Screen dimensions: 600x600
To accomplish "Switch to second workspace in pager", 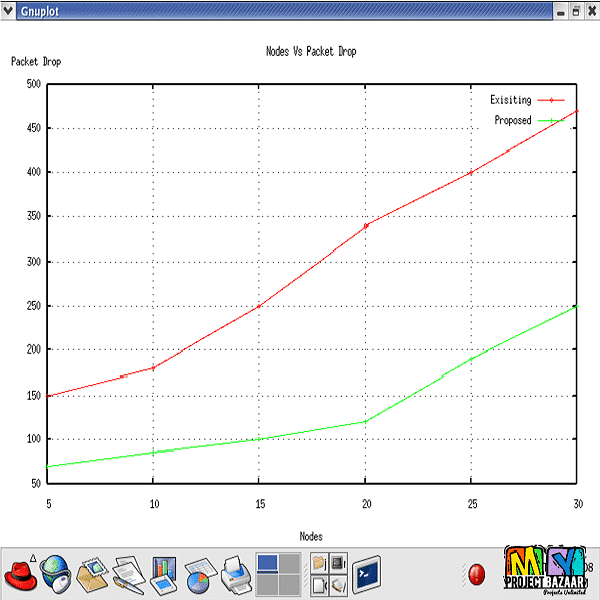I will click(289, 564).
